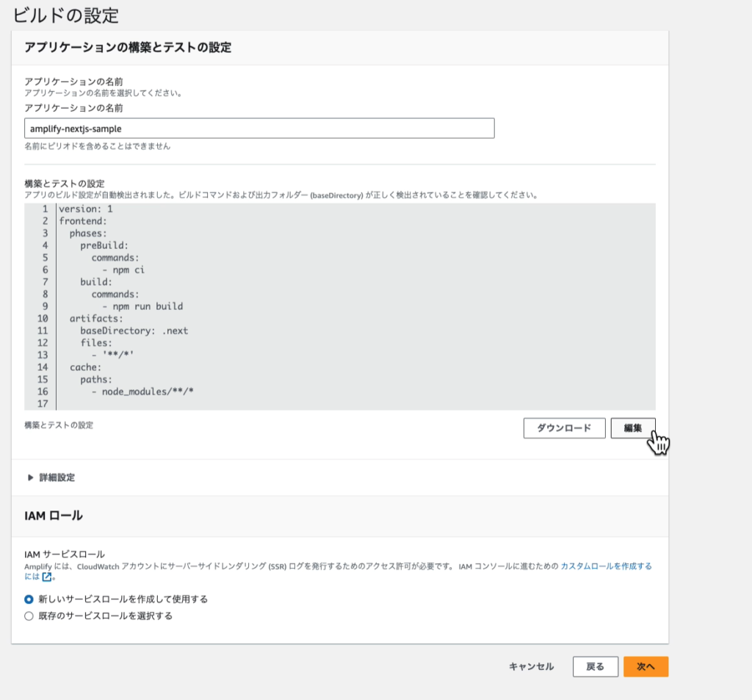Click the 'artifacts:' line in YAML editor
This screenshot has height=700, width=752.
tap(96, 319)
